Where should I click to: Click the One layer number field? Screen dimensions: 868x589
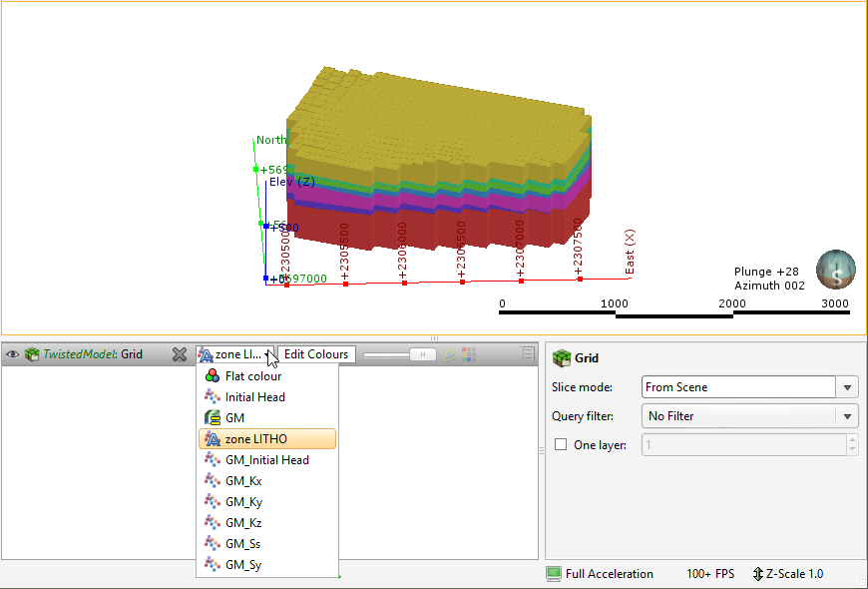point(741,445)
